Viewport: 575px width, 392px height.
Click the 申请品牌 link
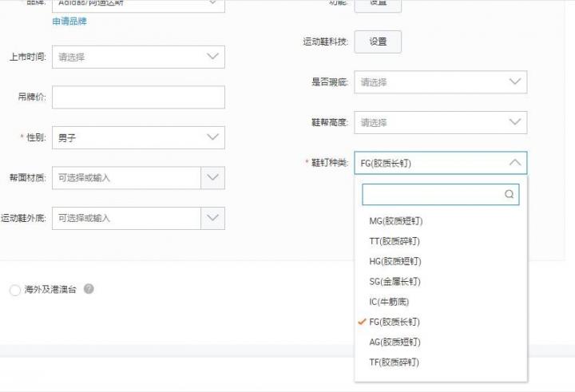[69, 22]
